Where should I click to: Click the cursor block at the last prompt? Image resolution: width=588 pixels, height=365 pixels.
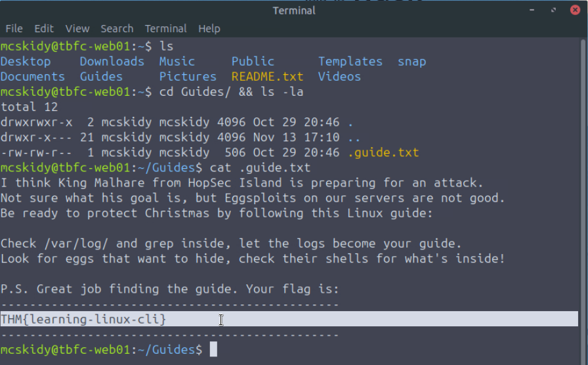pos(213,350)
